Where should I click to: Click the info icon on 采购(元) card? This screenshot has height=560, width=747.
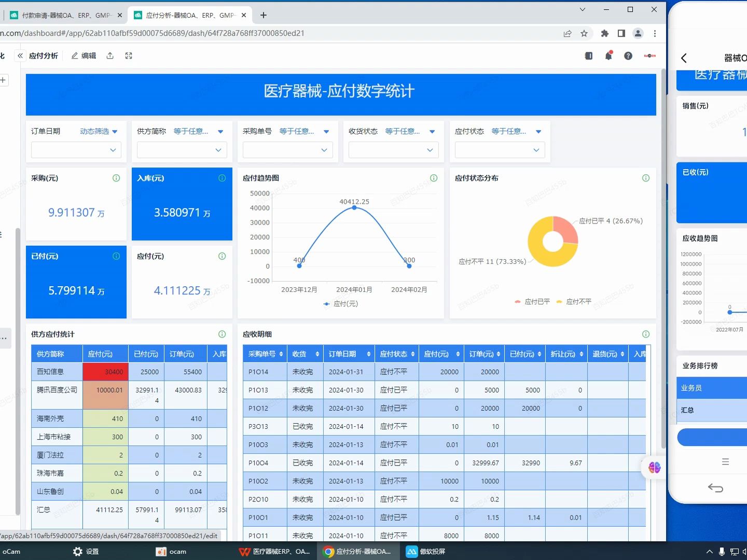[116, 178]
